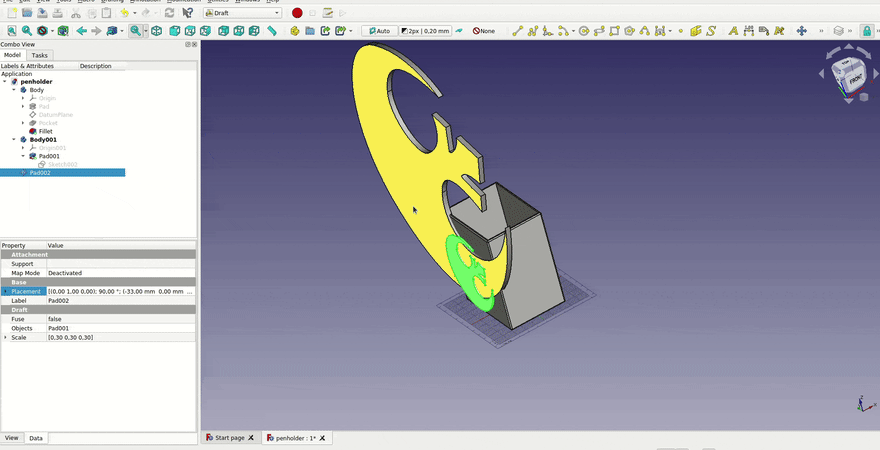The width and height of the screenshot is (880, 450).
Task: Select the Draft Polygon tool
Action: pos(630,31)
